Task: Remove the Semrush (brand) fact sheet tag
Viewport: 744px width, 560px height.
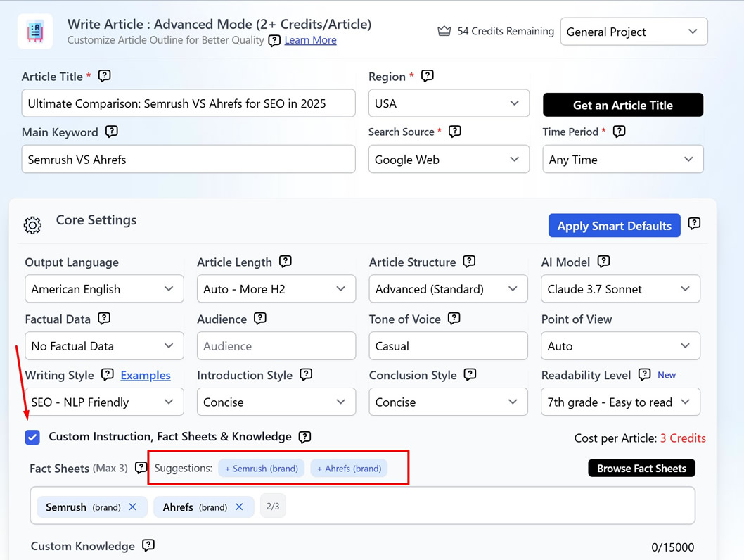Action: point(133,507)
